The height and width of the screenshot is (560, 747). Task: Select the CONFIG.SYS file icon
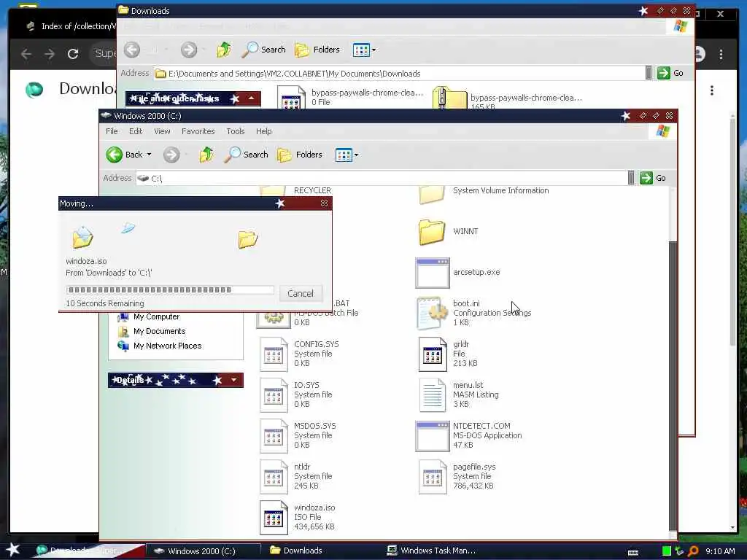click(x=274, y=354)
